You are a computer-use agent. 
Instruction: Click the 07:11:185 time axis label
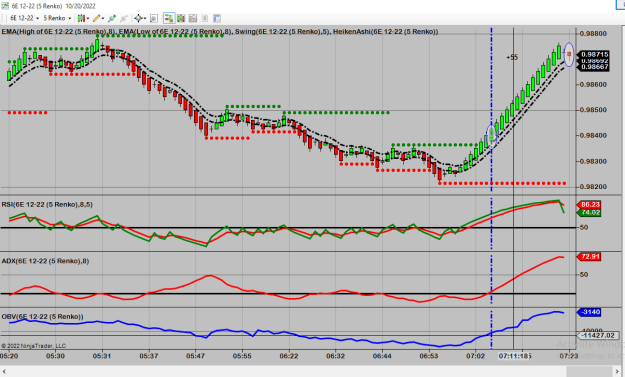pyautogui.click(x=515, y=355)
